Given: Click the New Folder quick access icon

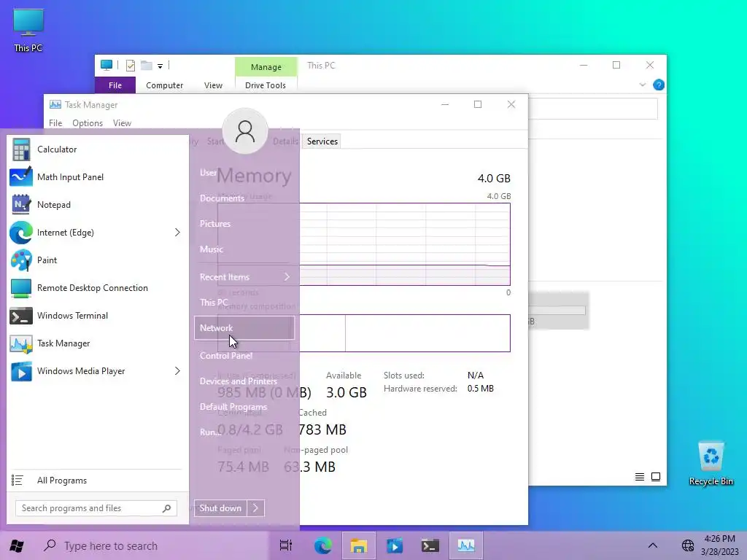Looking at the screenshot, I should [x=146, y=65].
